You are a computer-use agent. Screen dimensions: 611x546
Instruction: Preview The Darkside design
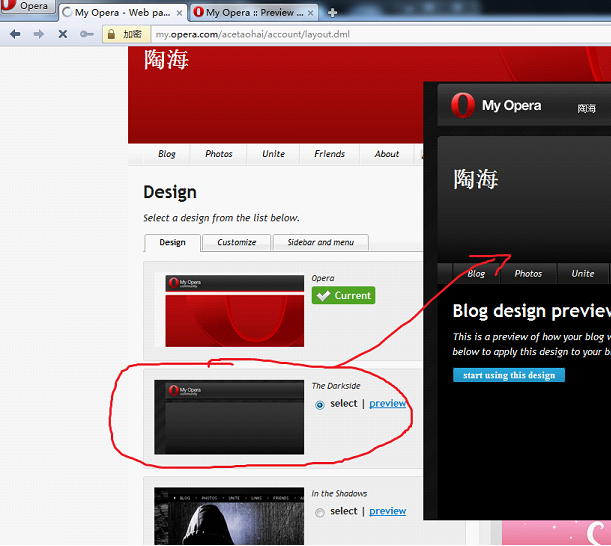pos(388,403)
